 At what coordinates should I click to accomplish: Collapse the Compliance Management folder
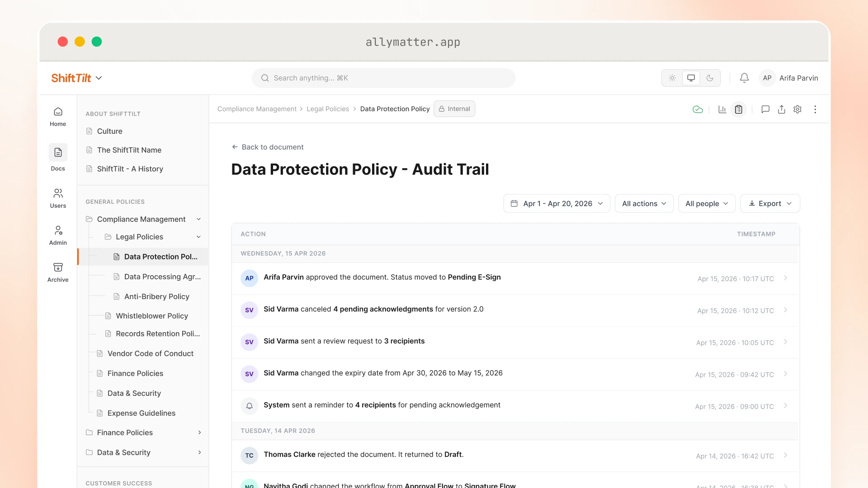click(x=198, y=219)
